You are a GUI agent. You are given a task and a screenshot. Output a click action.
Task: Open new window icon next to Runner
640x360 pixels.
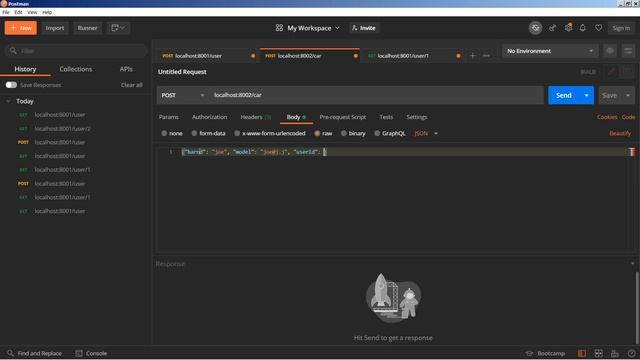click(x=118, y=28)
